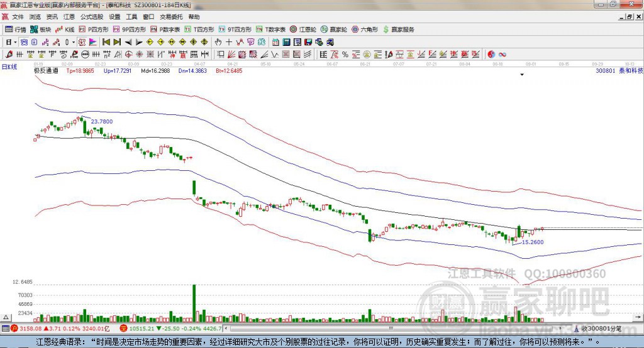Jump to last bar with green skip-end icon
The height and width of the screenshot is (348, 644).
pos(118,42)
